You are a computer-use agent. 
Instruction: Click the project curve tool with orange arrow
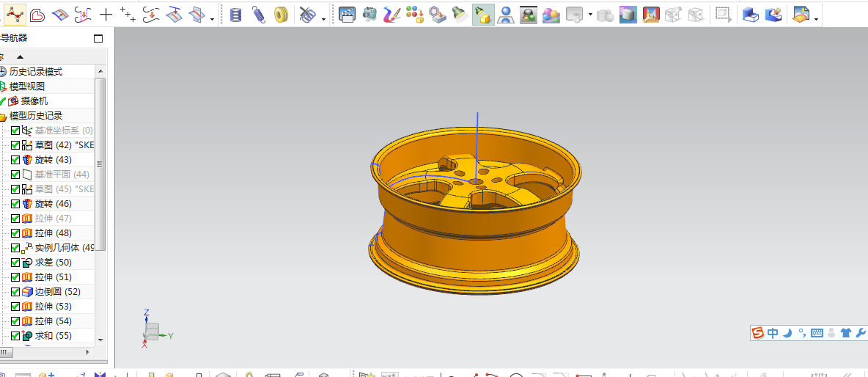pyautogui.click(x=151, y=15)
